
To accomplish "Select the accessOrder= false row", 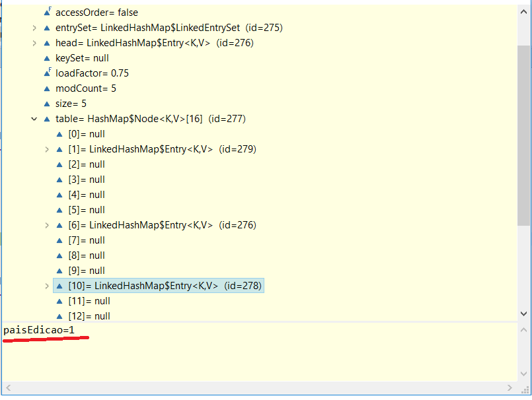I will pyautogui.click(x=96, y=13).
